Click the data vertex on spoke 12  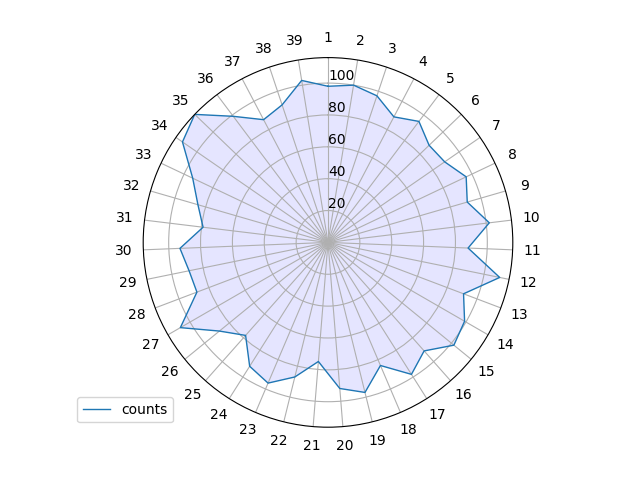tap(499, 278)
